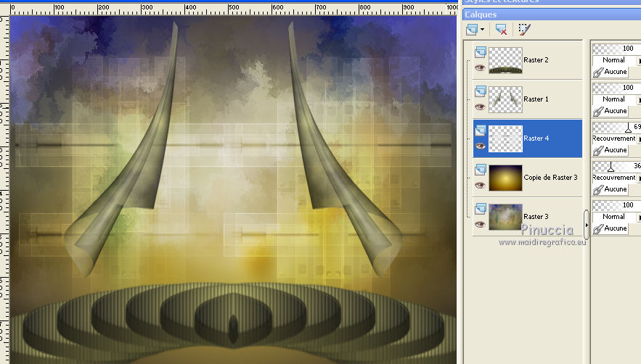The height and width of the screenshot is (364, 641).
Task: Hide the Raster 2 layer
Action: 481,68
